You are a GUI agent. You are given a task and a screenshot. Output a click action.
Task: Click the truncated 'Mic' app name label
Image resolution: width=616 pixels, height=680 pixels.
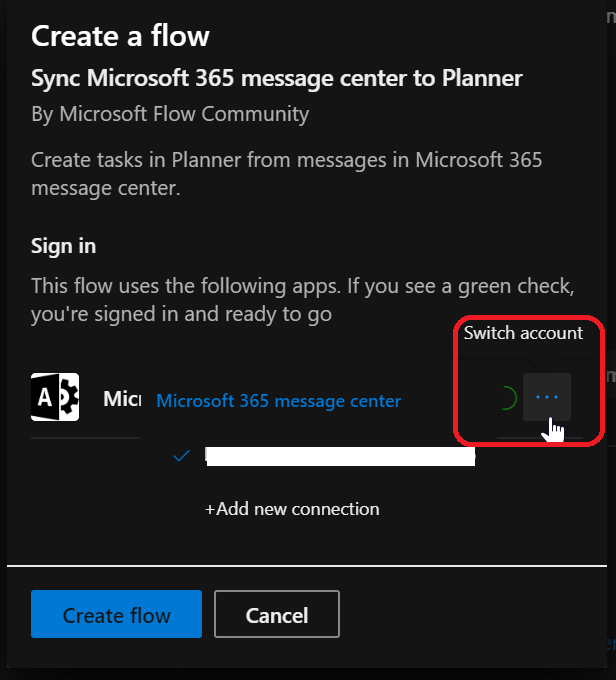coord(120,399)
